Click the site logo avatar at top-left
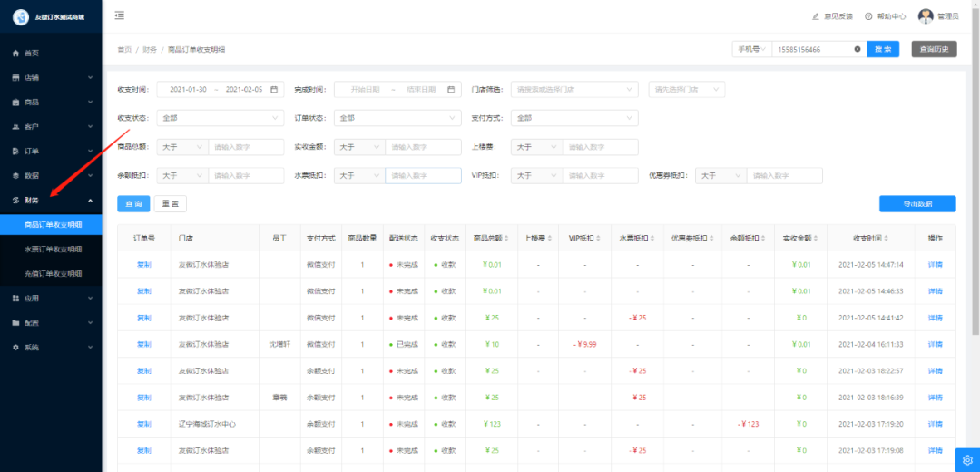This screenshot has height=472, width=980. [21, 17]
